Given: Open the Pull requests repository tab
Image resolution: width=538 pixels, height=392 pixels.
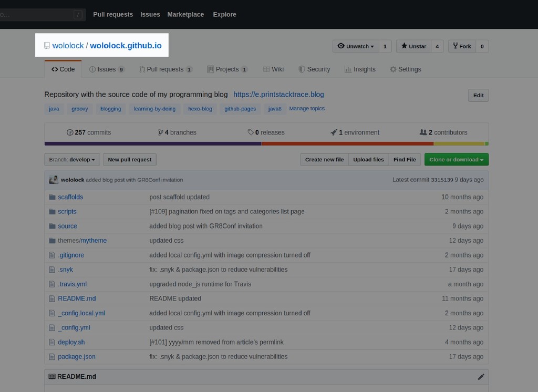Looking at the screenshot, I should tap(165, 69).
